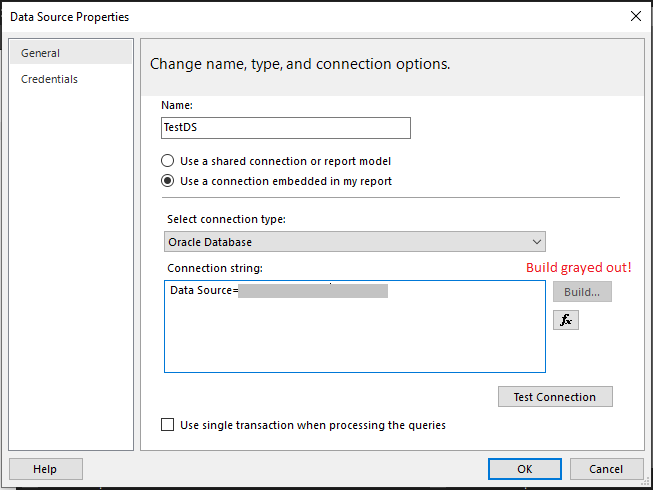The height and width of the screenshot is (490, 653).
Task: Close the Data Source Properties dialog
Action: pyautogui.click(x=636, y=16)
